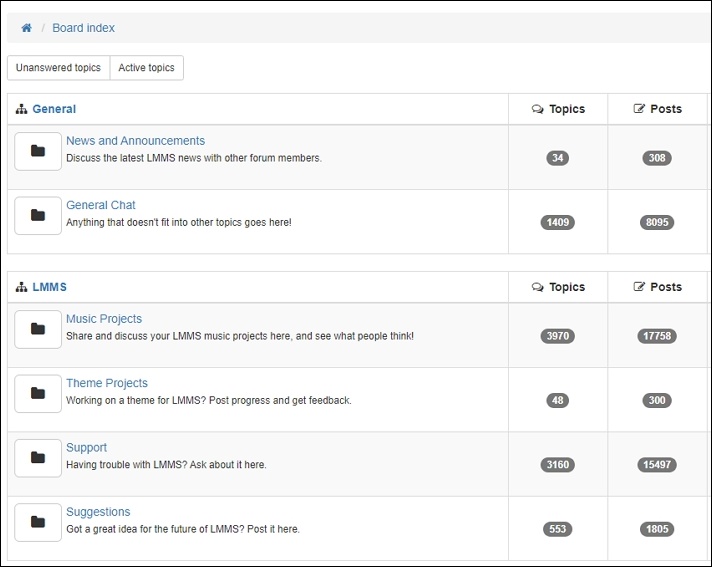This screenshot has height=567, width=712.
Task: Click 'Topics' column label in General header
Action: click(x=567, y=109)
